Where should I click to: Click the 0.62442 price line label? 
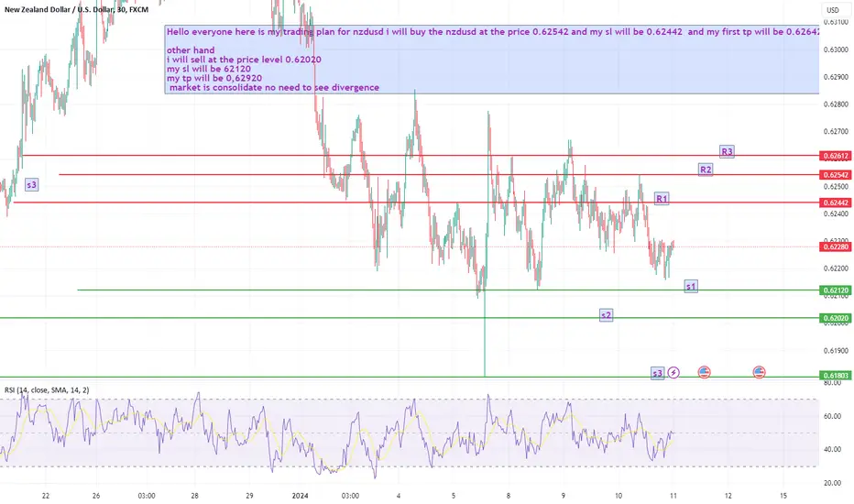pyautogui.click(x=836, y=203)
